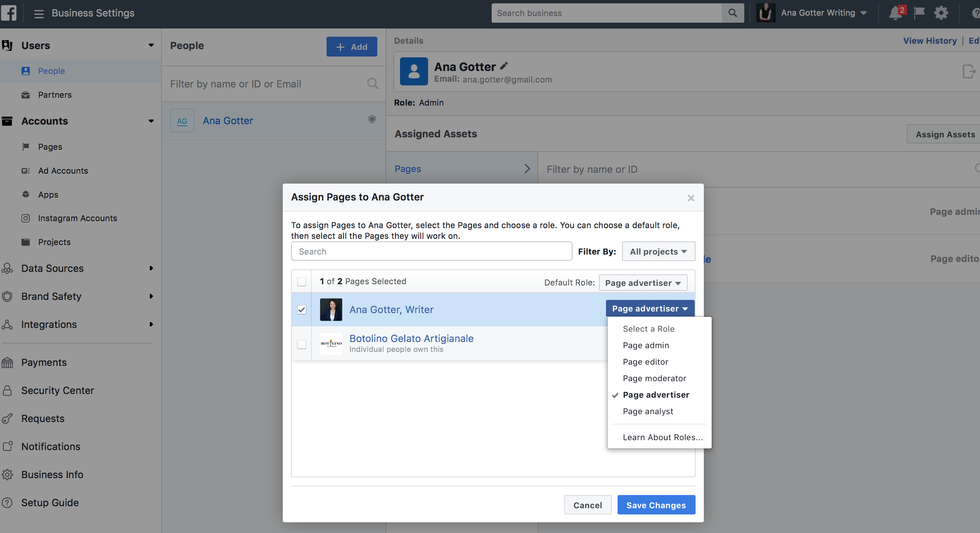Click the flag icon in top bar
The height and width of the screenshot is (533, 980).
tap(918, 13)
